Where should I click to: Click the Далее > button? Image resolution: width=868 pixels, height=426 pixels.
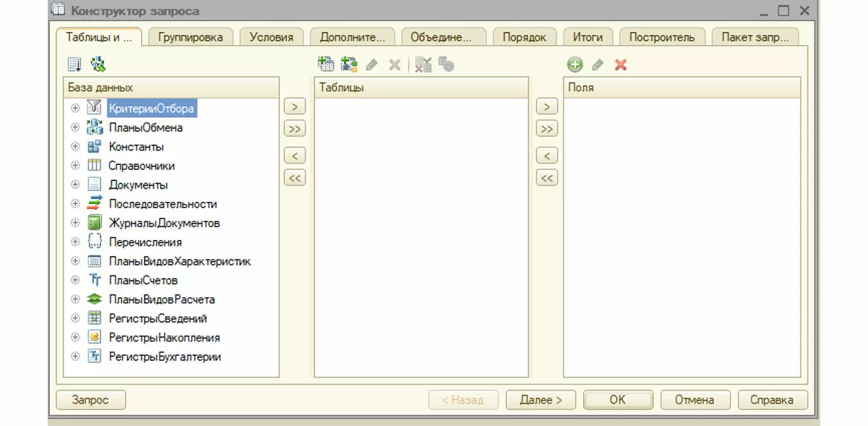click(x=540, y=400)
